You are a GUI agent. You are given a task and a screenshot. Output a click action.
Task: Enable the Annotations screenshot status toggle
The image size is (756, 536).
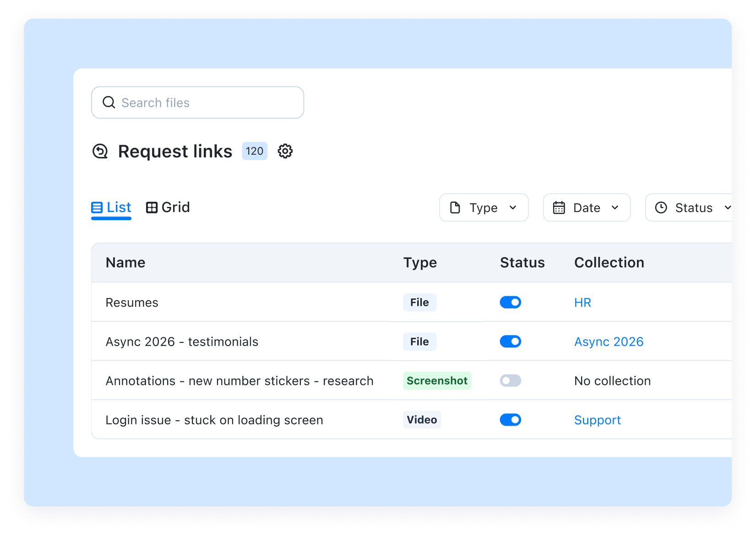[x=510, y=380]
